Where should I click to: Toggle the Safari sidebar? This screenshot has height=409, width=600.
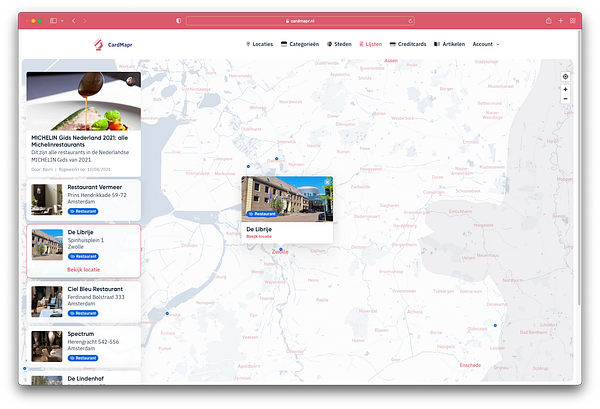point(54,21)
